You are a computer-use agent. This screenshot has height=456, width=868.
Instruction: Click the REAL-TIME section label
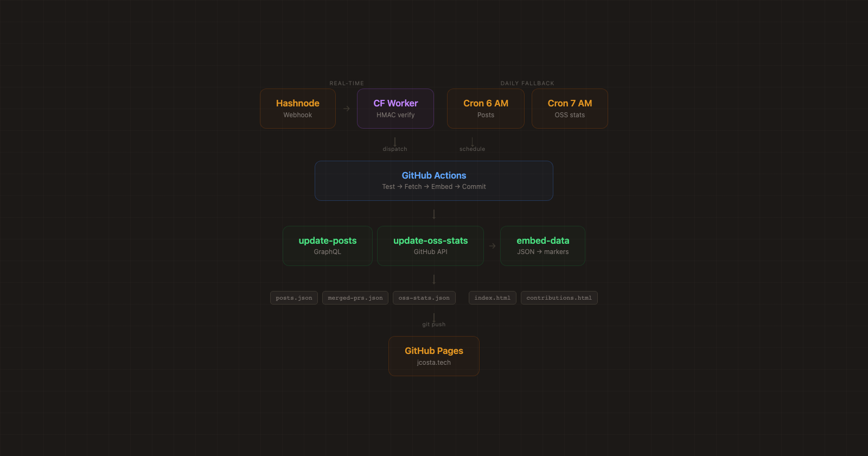click(x=347, y=84)
